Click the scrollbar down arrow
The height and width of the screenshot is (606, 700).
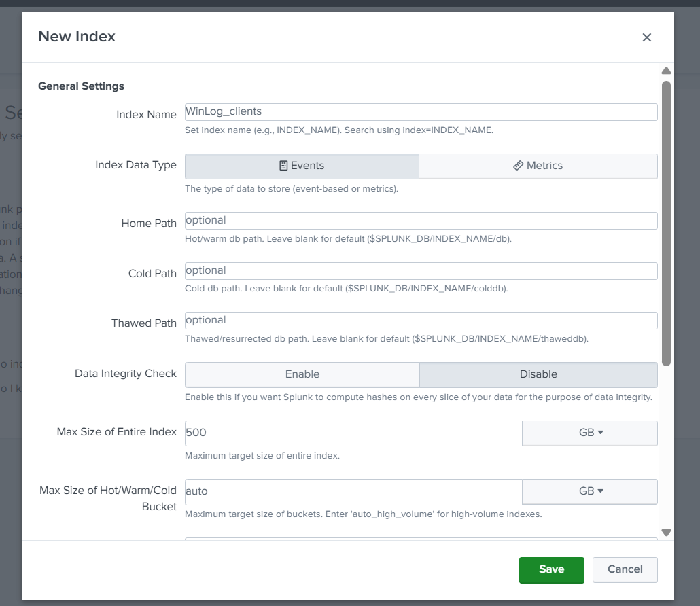[666, 533]
